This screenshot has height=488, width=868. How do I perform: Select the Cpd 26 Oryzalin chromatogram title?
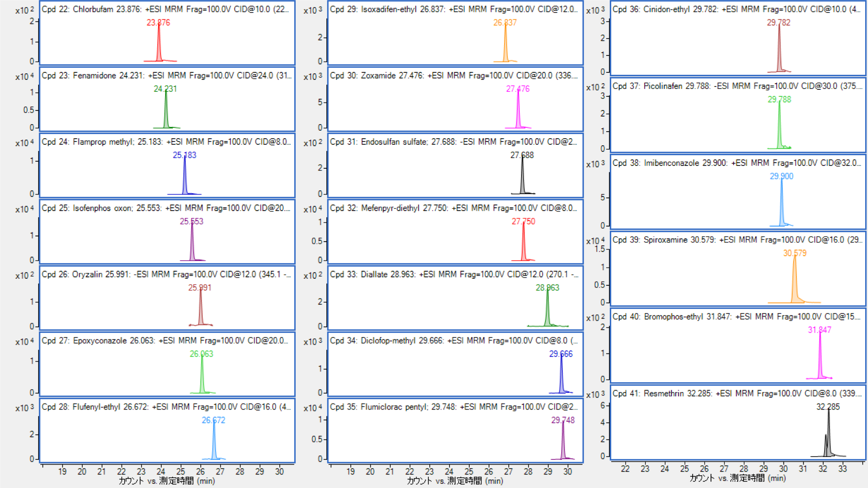tap(166, 275)
